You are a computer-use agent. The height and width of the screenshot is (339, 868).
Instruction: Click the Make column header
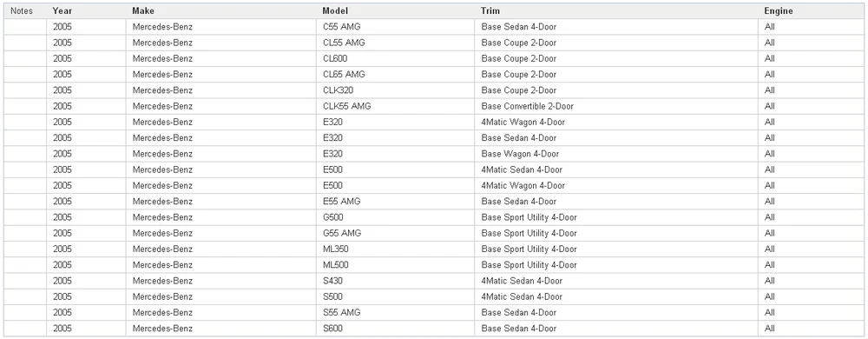(x=220, y=11)
